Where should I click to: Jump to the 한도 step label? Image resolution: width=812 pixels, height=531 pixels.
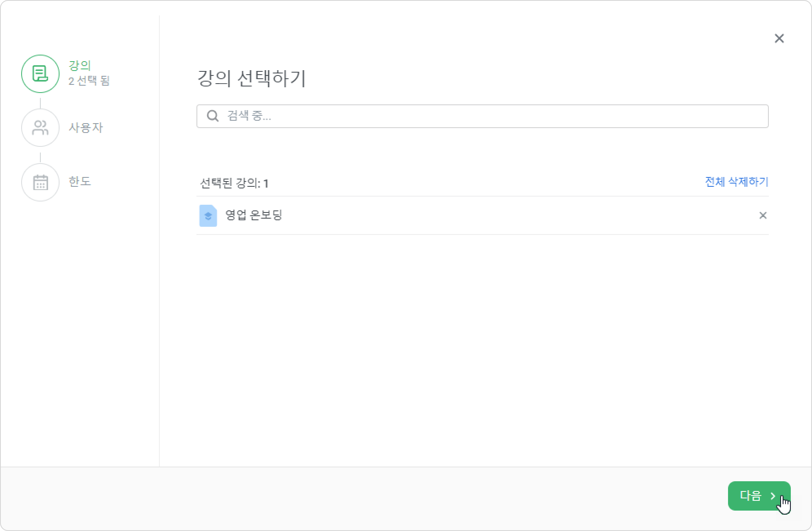(79, 181)
